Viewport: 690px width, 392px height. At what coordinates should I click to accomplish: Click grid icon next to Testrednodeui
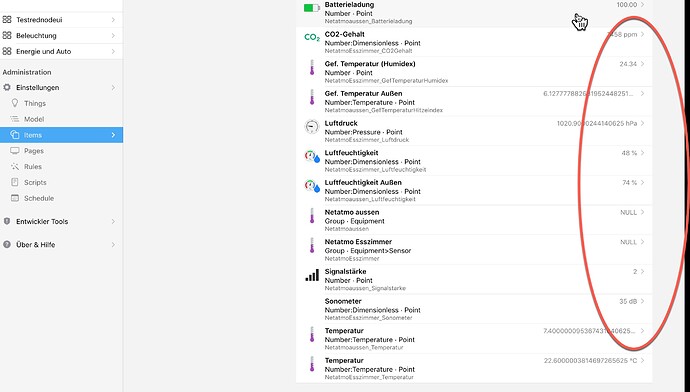click(x=7, y=19)
